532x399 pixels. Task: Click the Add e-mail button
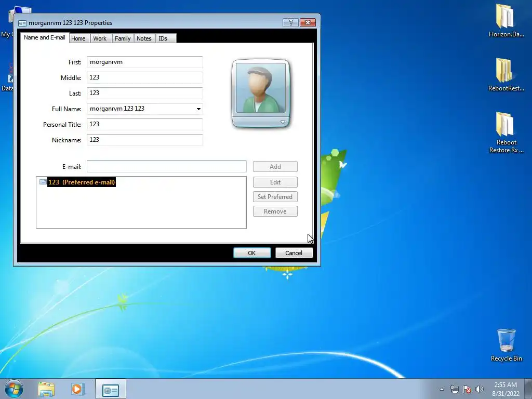pyautogui.click(x=275, y=167)
